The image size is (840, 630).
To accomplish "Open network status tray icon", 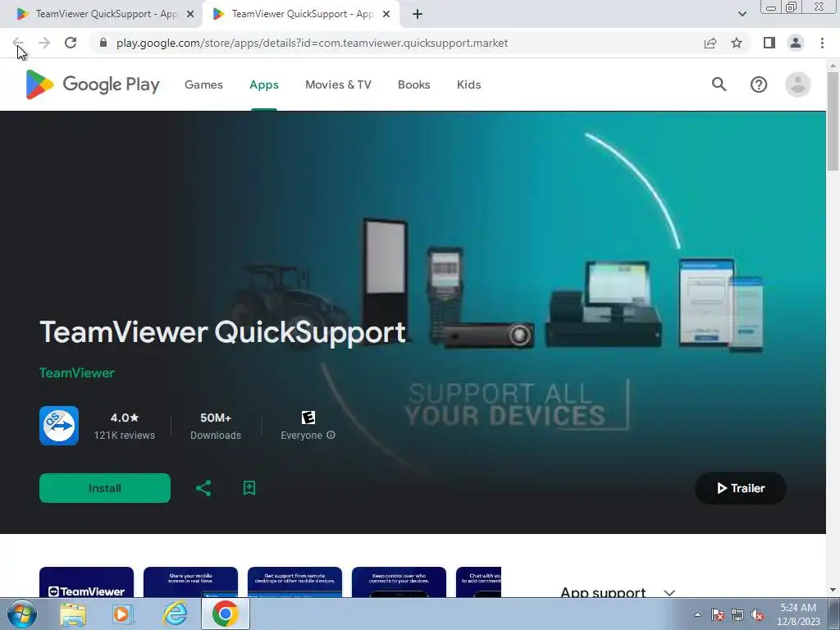I will coord(737,614).
